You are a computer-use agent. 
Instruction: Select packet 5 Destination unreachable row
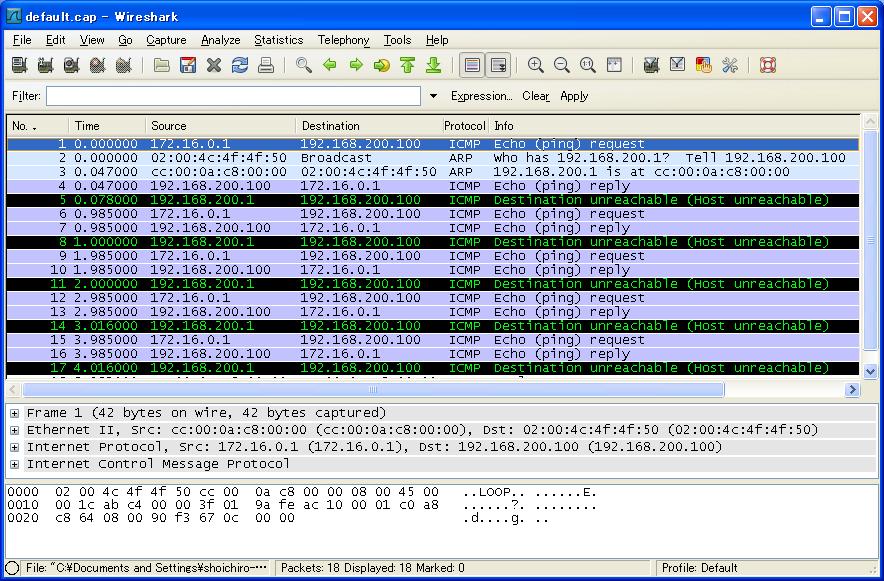pos(433,200)
